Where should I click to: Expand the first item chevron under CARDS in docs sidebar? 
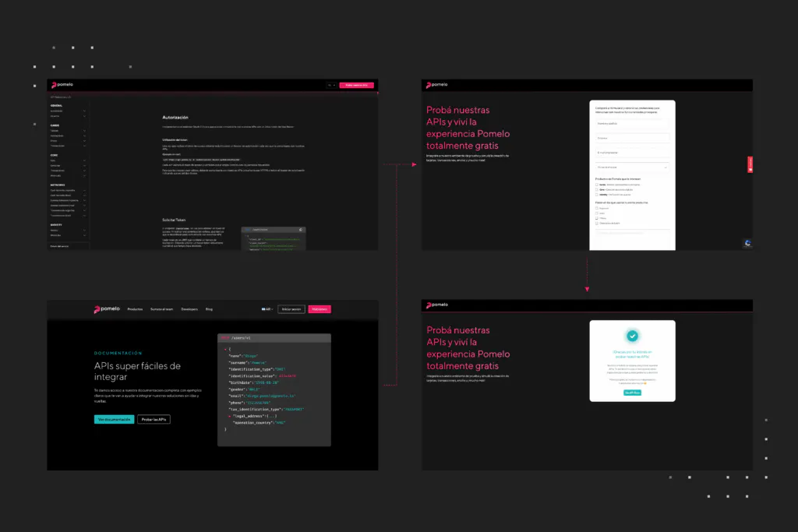84,131
